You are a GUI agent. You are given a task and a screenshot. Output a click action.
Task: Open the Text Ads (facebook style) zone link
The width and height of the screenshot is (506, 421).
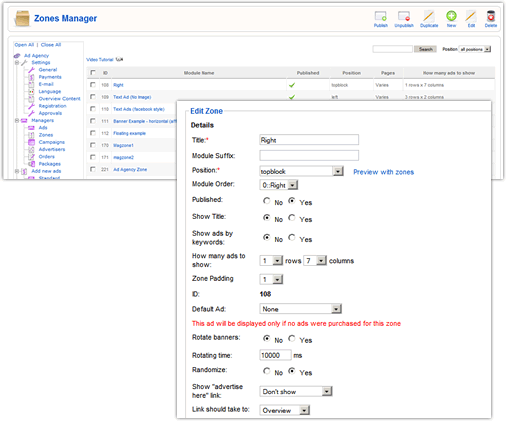point(139,109)
